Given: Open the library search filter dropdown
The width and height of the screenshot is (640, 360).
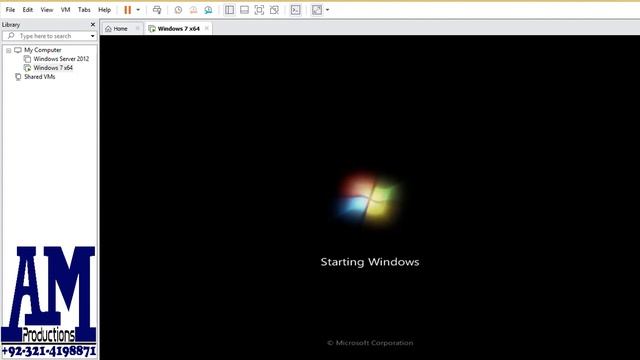Looking at the screenshot, I should [93, 36].
